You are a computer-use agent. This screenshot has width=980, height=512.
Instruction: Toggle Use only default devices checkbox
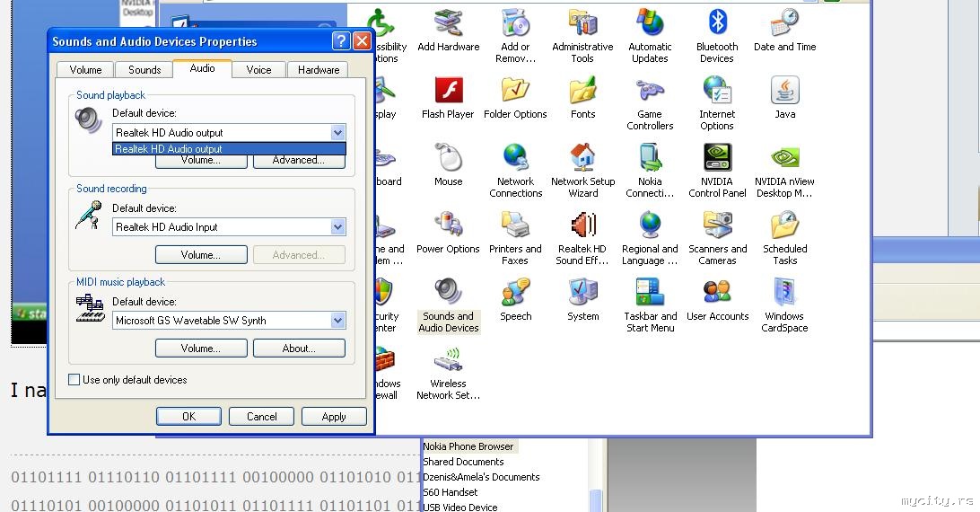point(74,380)
